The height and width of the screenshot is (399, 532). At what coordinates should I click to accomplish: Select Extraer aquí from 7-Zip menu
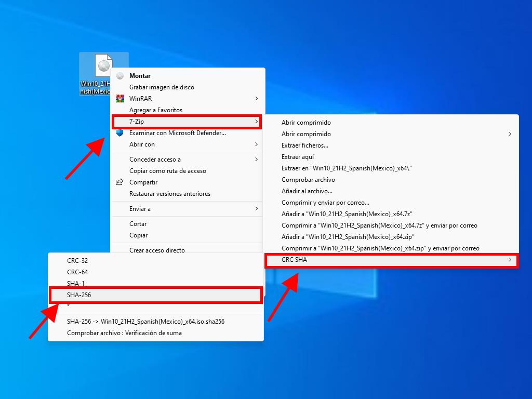(298, 157)
